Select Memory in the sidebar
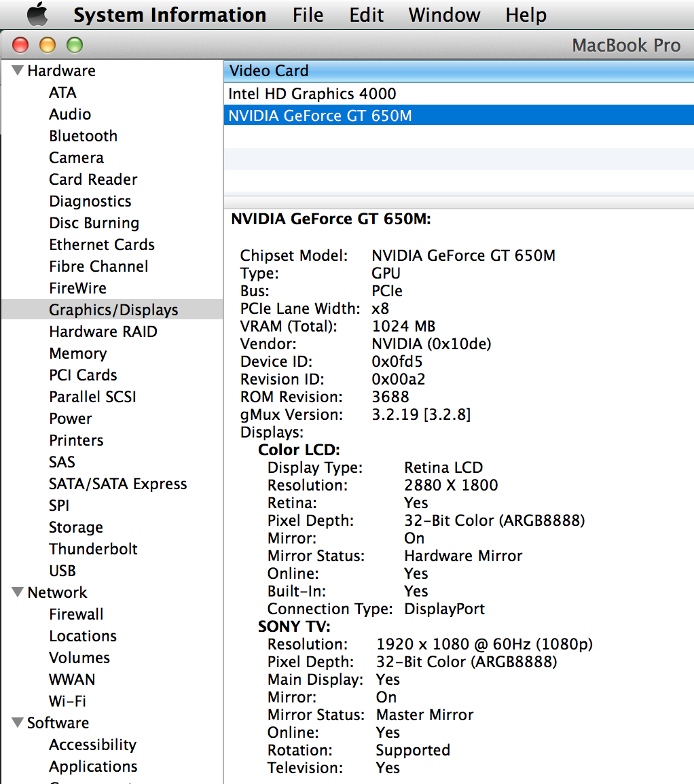This screenshot has width=694, height=784. coord(78,353)
